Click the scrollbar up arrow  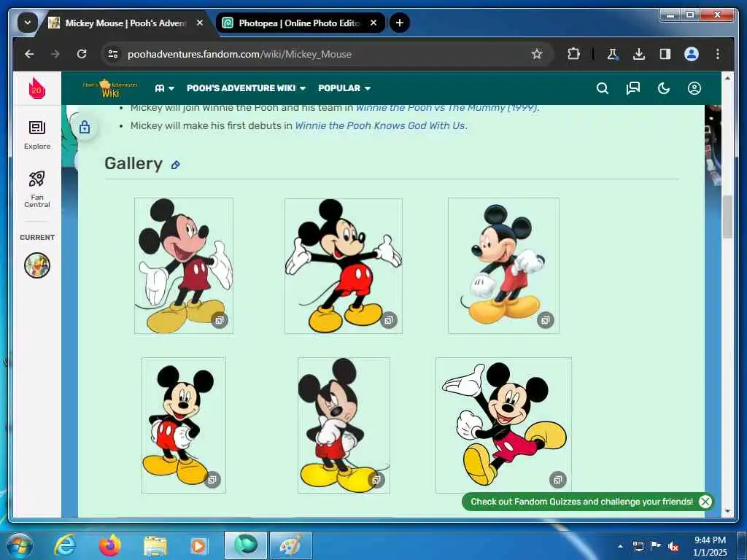727,77
